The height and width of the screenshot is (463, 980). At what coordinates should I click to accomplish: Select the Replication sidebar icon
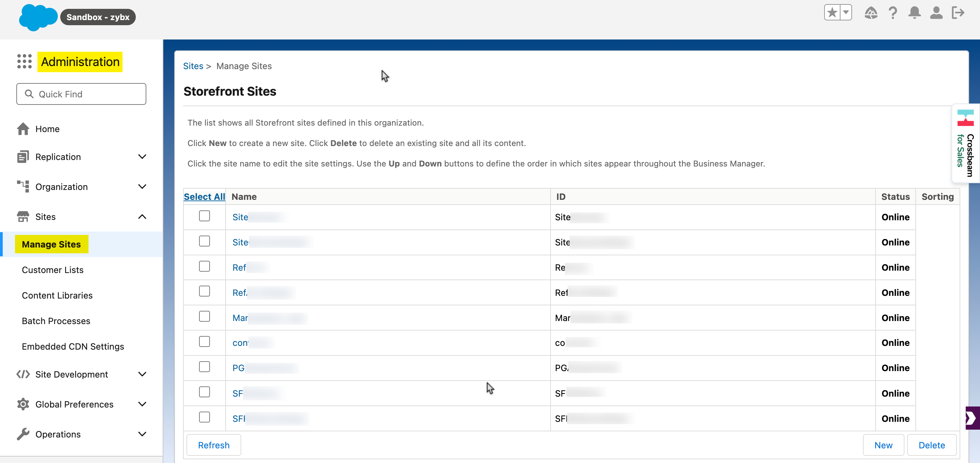(x=23, y=157)
